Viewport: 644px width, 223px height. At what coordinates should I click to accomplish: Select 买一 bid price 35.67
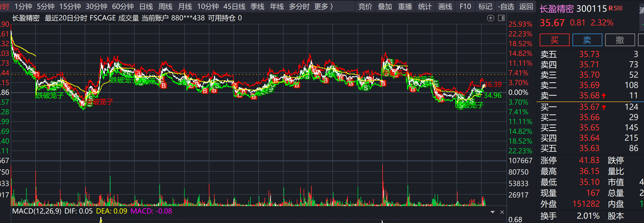pos(589,107)
